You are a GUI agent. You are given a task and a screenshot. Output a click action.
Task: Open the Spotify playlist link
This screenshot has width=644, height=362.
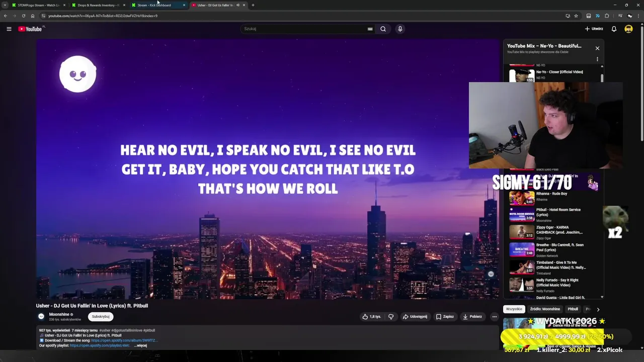tap(100, 345)
